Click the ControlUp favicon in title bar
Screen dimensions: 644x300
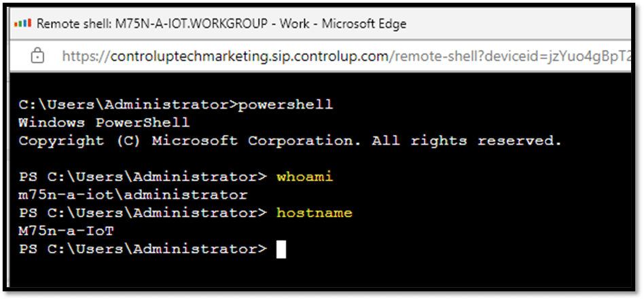coord(23,23)
